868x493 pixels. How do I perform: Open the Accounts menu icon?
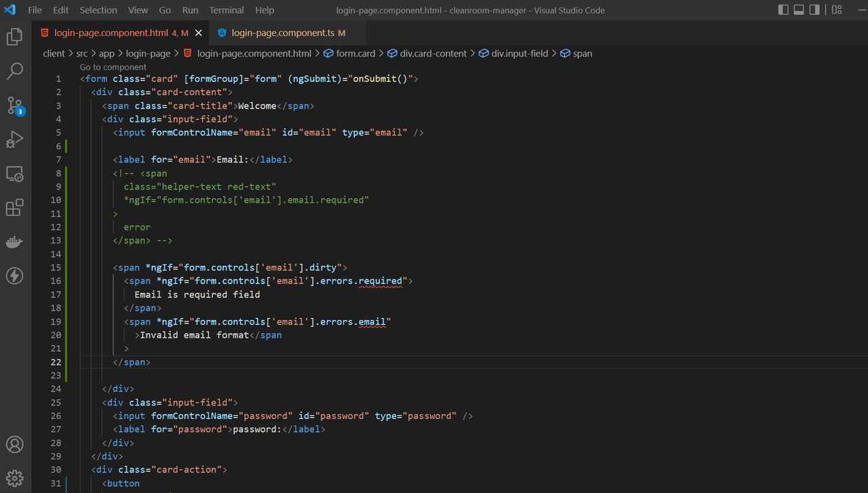[x=14, y=444]
